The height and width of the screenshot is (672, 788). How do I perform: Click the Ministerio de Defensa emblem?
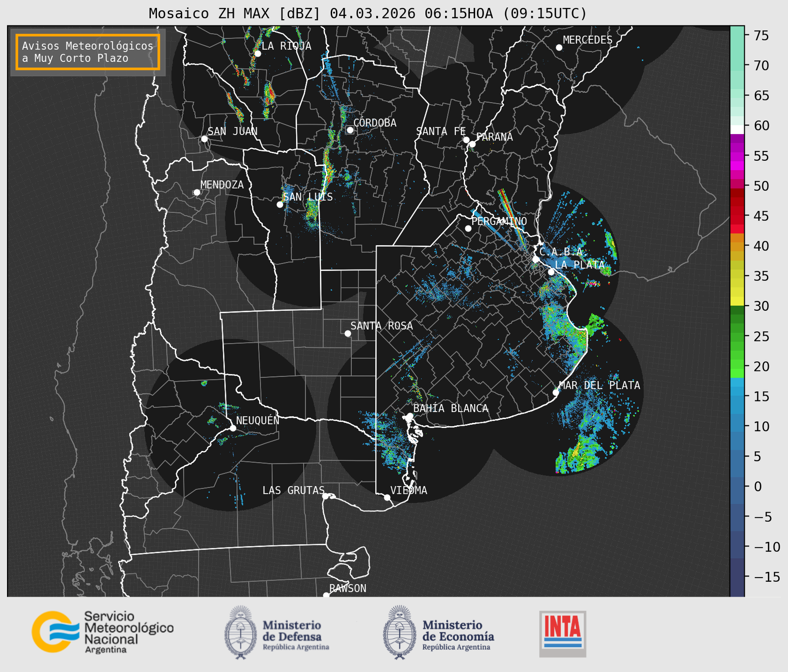(241, 633)
